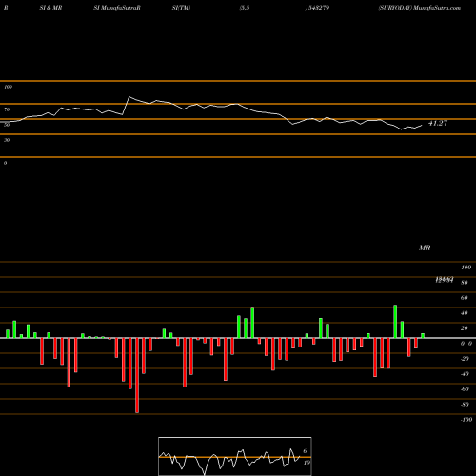This screenshot has width=476, height=476.
Task: Click the (5,5 parameter text in header
Action: 245,8
